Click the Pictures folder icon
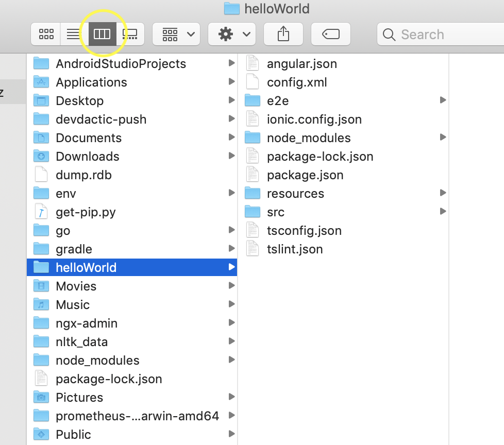The width and height of the screenshot is (504, 445). pyautogui.click(x=41, y=397)
